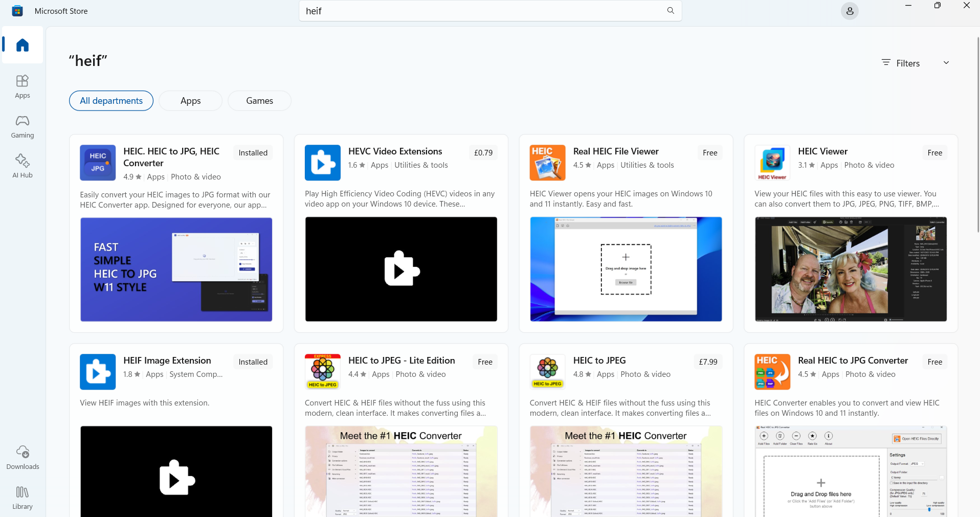This screenshot has width=980, height=517.
Task: Open the Library in sidebar
Action: 23,498
